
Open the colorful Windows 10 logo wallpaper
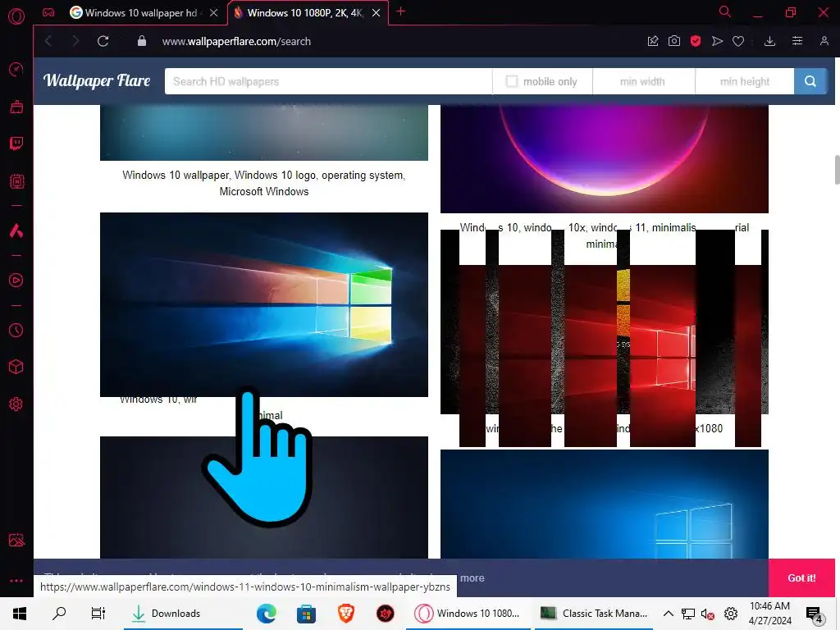tap(264, 304)
